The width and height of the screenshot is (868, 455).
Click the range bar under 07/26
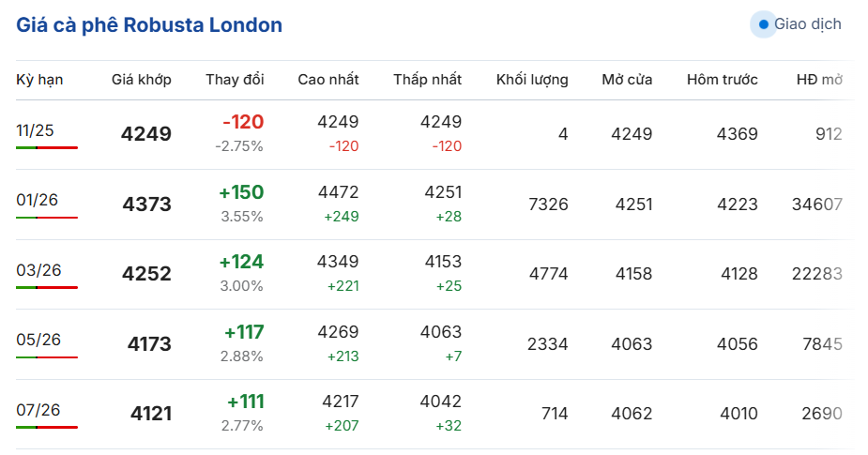tap(47, 428)
